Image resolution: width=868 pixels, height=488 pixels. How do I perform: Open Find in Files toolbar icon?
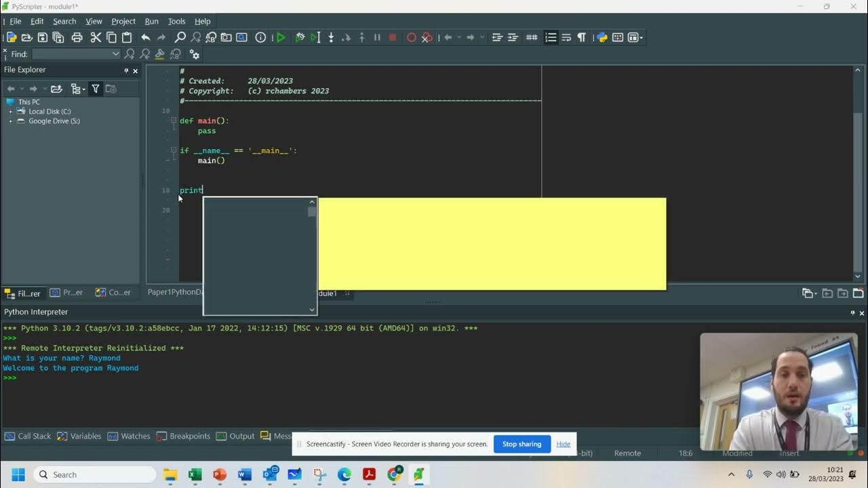point(226,38)
